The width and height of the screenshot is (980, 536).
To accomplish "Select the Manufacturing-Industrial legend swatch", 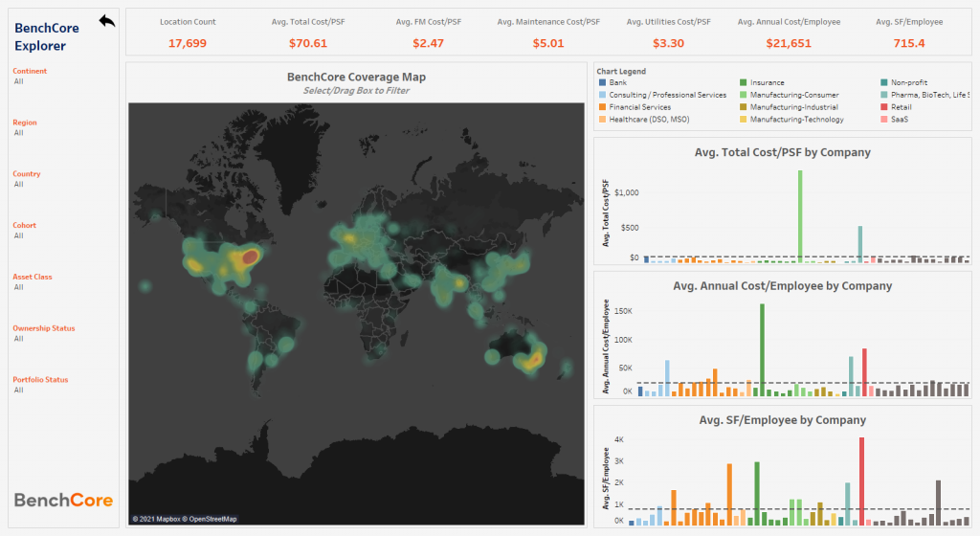I will tap(743, 107).
